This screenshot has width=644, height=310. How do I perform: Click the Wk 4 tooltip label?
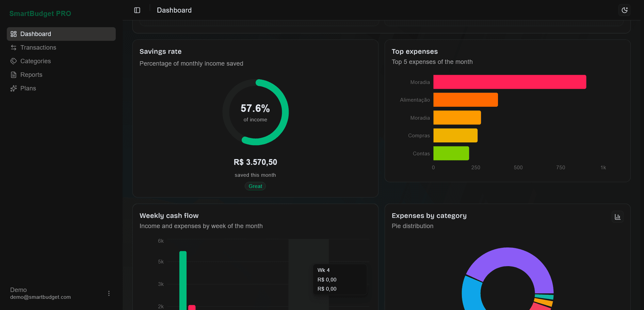click(323, 270)
